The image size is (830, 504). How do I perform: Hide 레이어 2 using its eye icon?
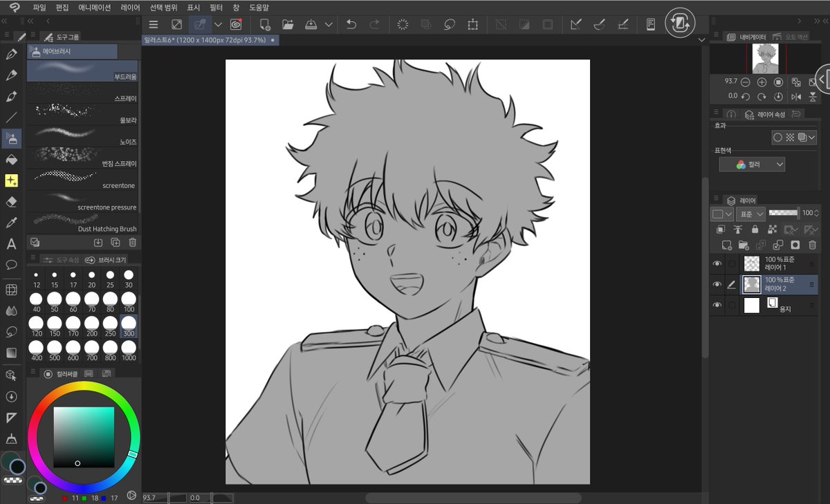coord(717,284)
